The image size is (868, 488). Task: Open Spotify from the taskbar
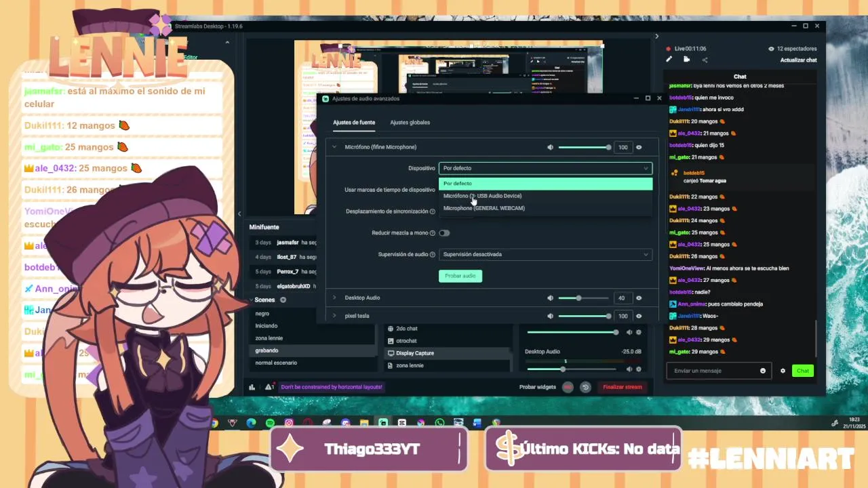coord(270,423)
